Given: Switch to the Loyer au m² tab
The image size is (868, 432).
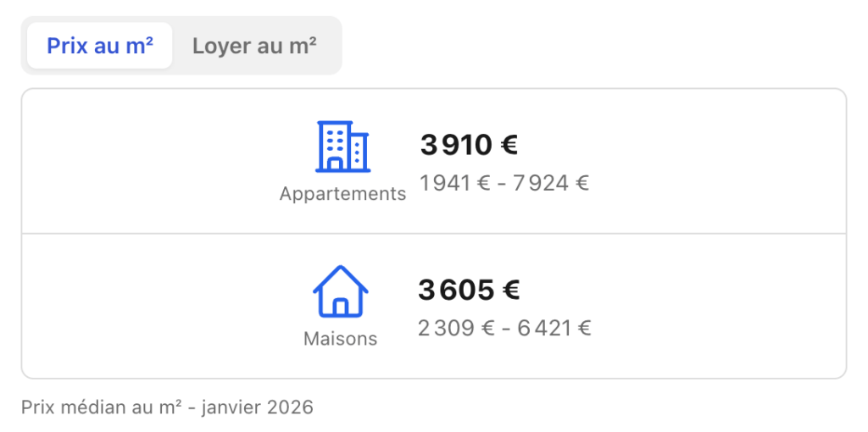Looking at the screenshot, I should tap(254, 46).
